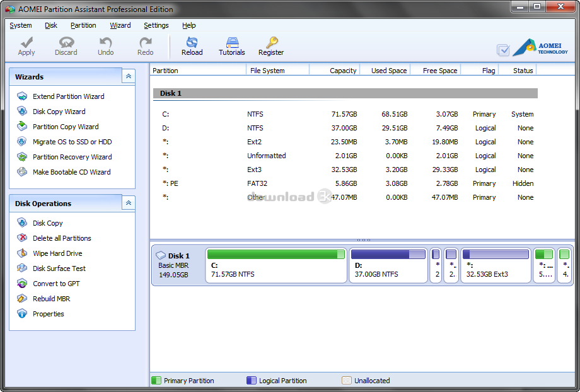This screenshot has height=392, width=580.
Task: Select the Ext3 partition row
Action: (x=345, y=170)
